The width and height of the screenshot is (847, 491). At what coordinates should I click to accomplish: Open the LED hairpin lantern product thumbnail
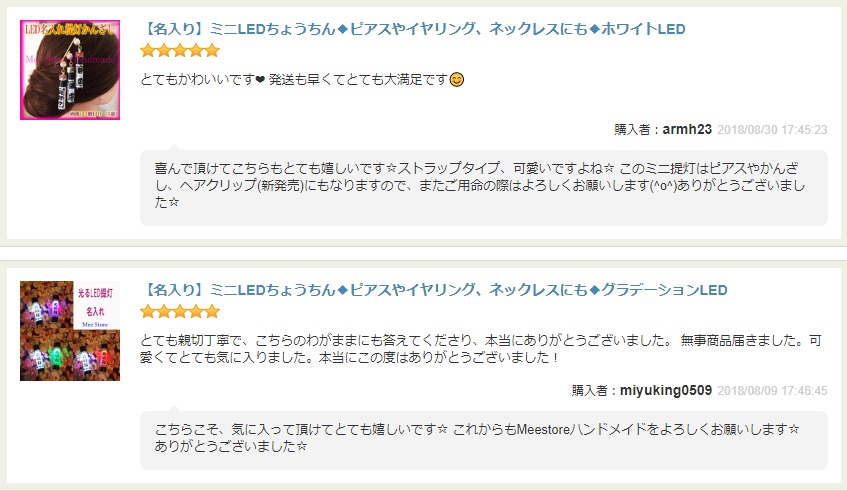coord(70,70)
